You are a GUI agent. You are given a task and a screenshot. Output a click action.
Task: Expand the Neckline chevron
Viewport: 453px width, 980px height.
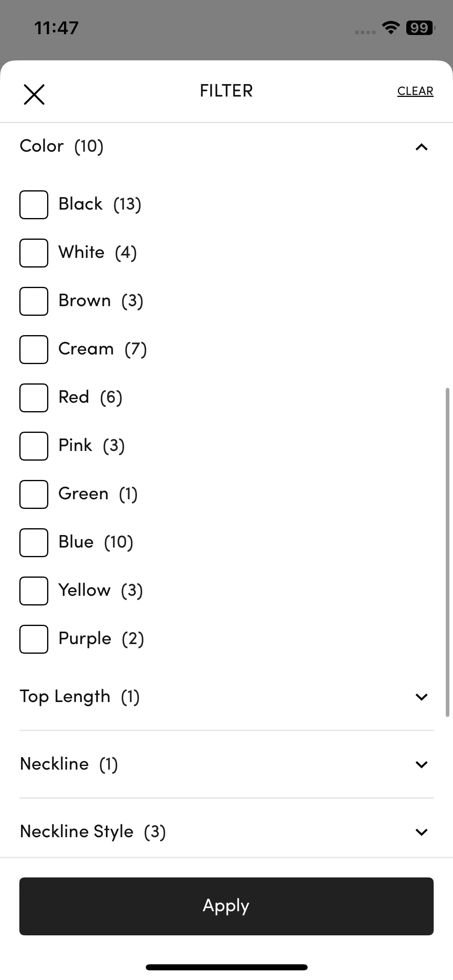click(x=421, y=764)
